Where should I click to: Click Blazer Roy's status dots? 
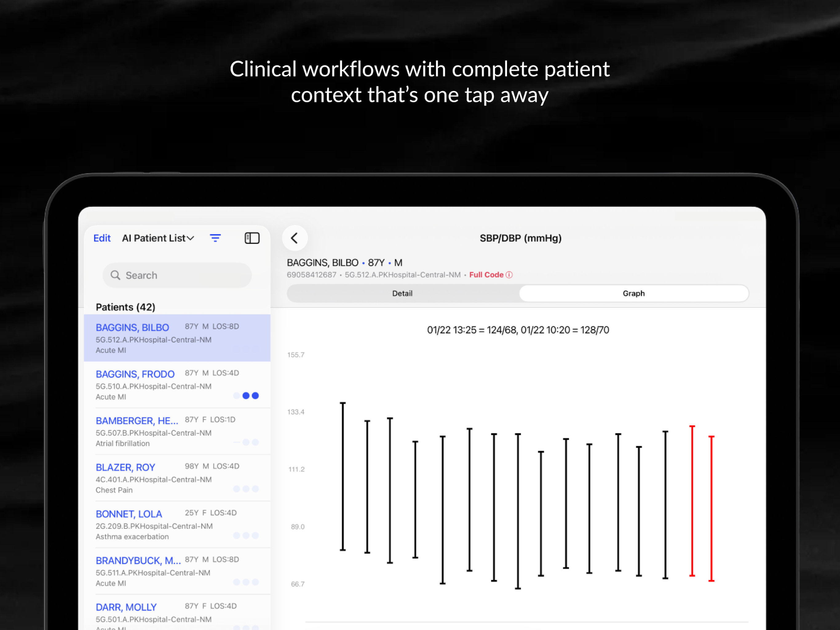(246, 489)
